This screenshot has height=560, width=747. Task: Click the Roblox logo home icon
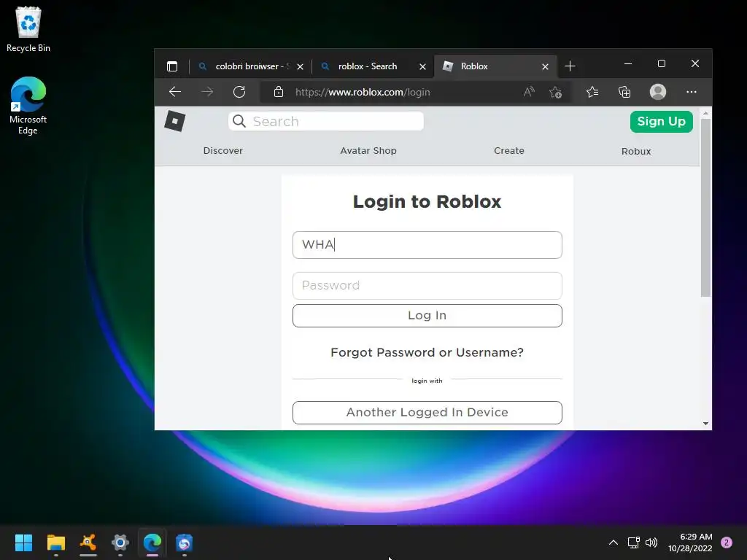pyautogui.click(x=175, y=121)
